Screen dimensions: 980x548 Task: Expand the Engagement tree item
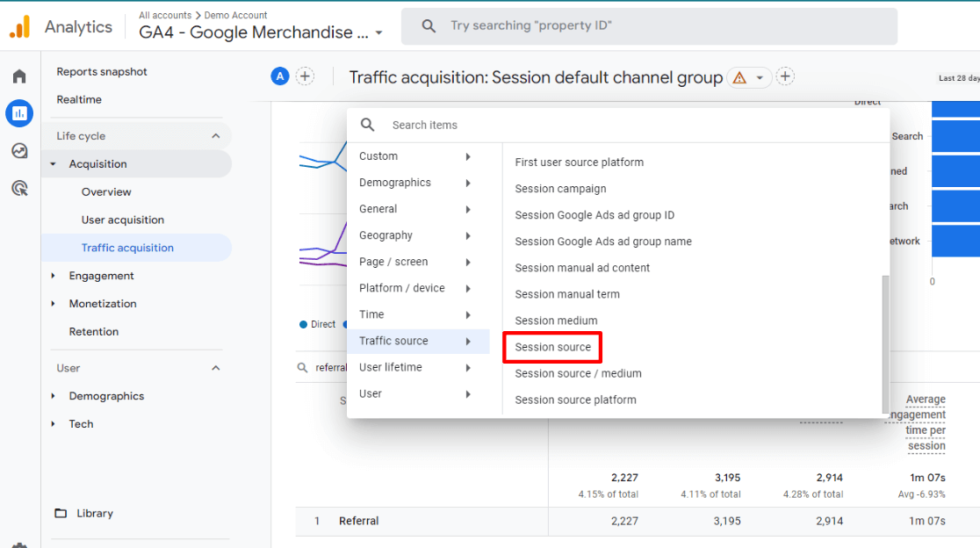click(54, 276)
